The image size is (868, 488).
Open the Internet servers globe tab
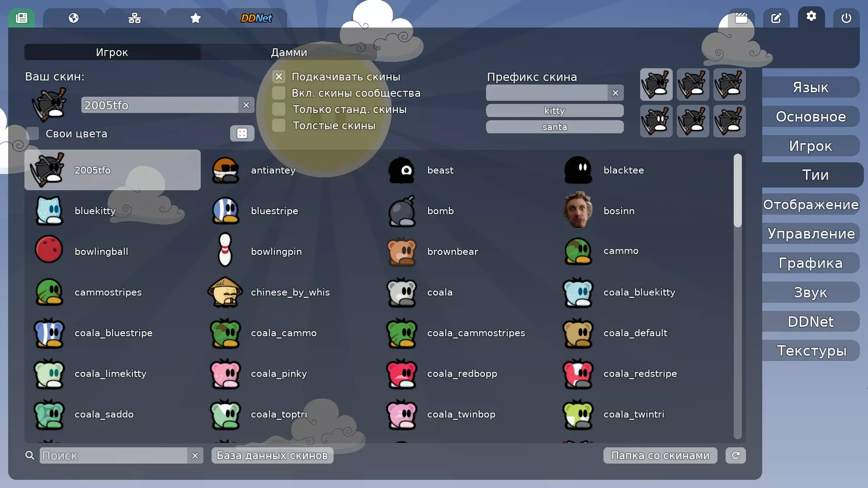click(x=73, y=18)
